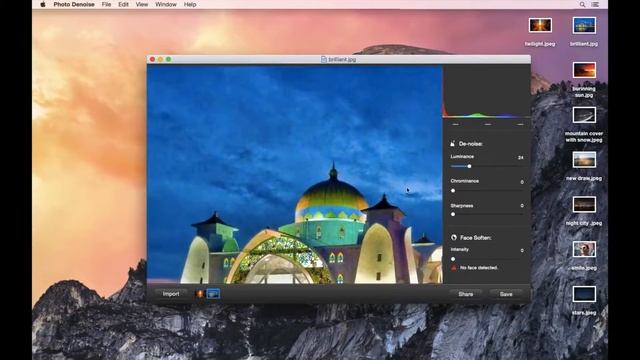Click the green zoom window button
The width and height of the screenshot is (640, 360).
(x=169, y=60)
